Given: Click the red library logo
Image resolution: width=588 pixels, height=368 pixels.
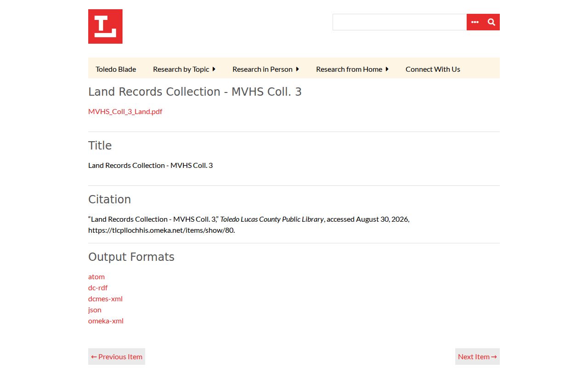Looking at the screenshot, I should 105,26.
